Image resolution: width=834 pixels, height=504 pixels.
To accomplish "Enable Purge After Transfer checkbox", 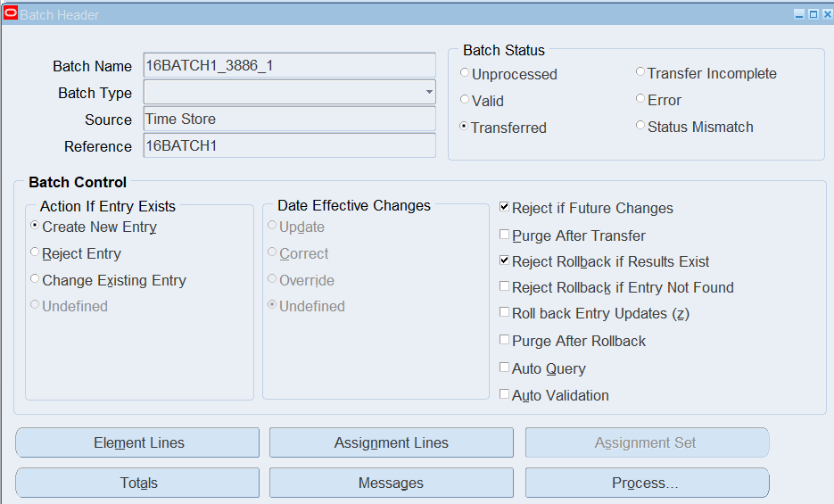I will [505, 235].
